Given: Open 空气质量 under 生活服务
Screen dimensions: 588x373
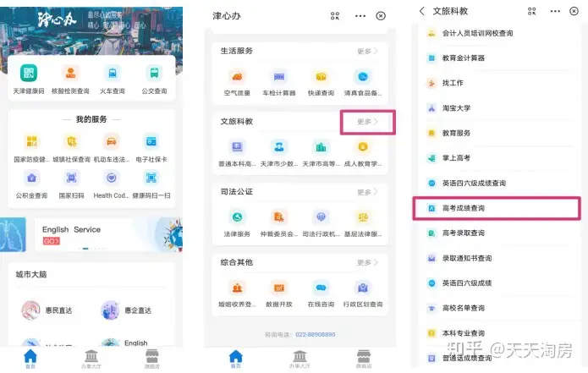Looking at the screenshot, I should tap(237, 77).
